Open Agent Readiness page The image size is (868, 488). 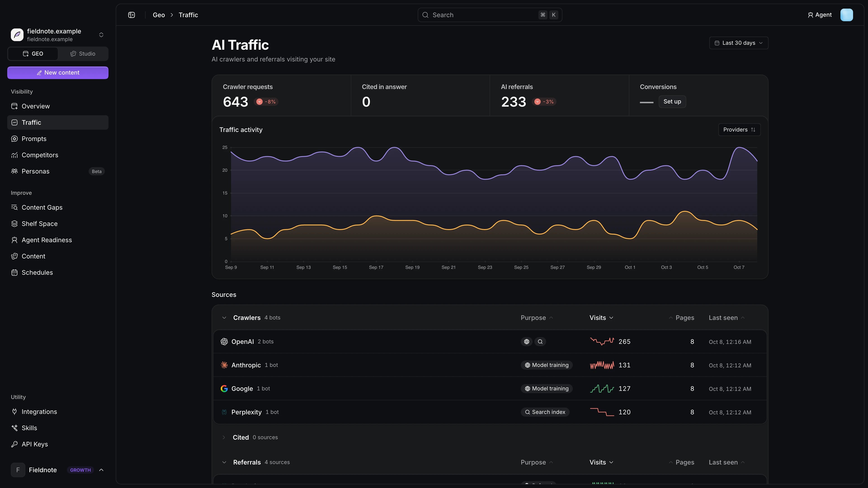tap(58, 240)
